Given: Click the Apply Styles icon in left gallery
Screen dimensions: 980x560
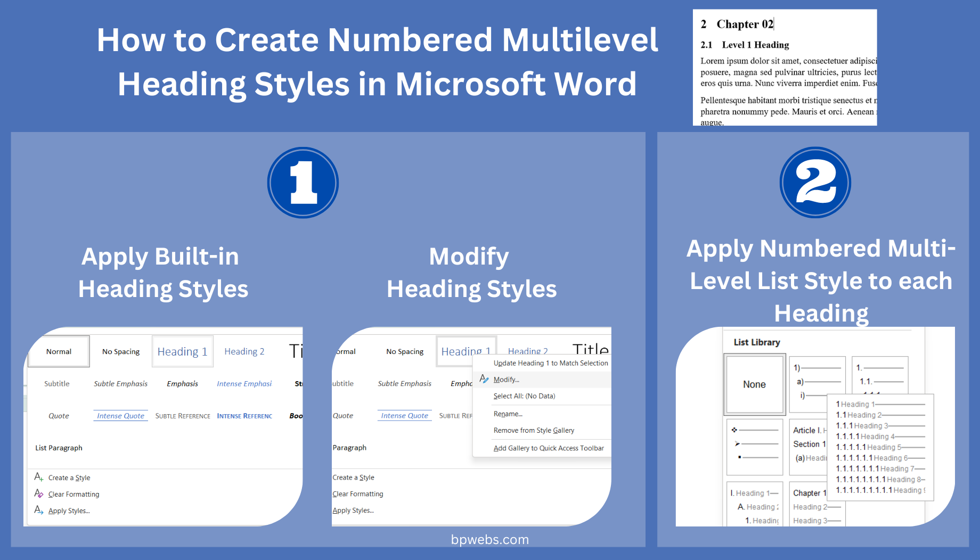Looking at the screenshot, I should (x=39, y=510).
